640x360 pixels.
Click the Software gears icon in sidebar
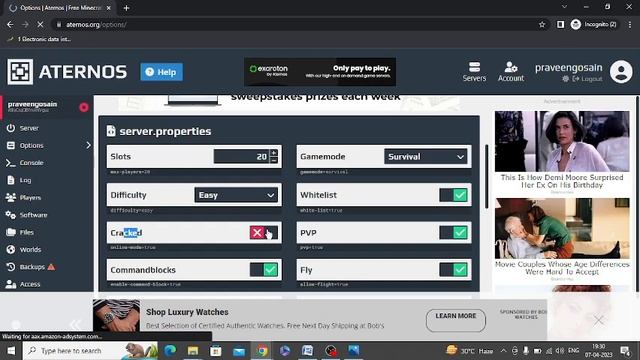point(11,215)
